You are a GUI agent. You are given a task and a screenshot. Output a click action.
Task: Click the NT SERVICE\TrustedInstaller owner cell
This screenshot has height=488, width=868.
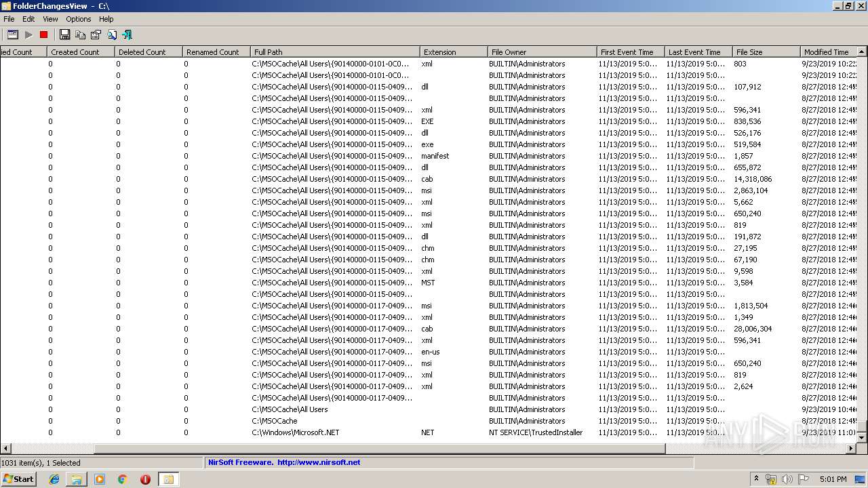(536, 432)
